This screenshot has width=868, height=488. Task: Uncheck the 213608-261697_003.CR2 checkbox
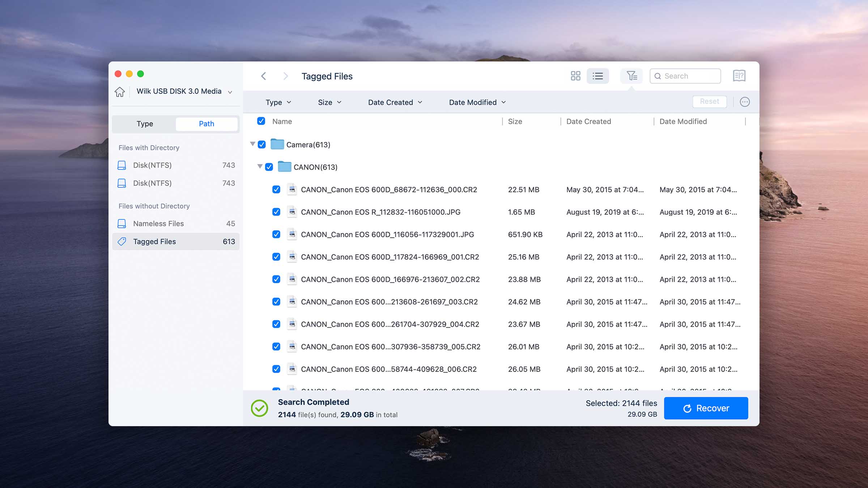click(276, 301)
